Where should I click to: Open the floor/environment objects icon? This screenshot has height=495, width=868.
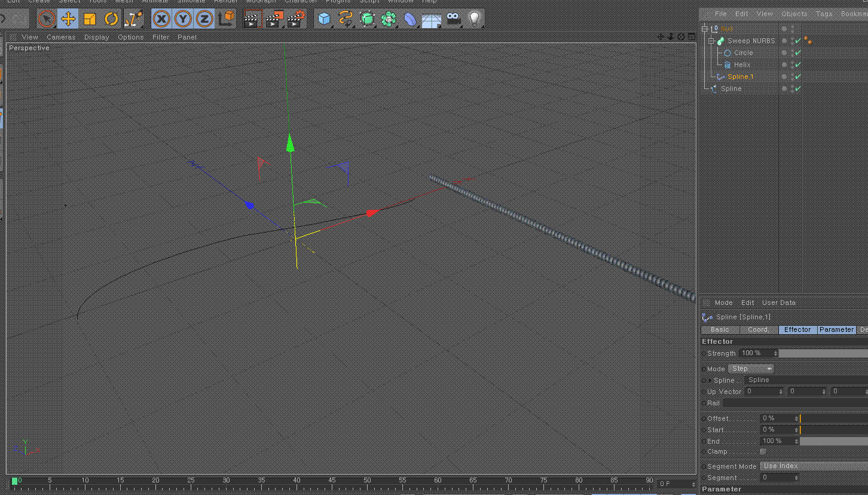[x=432, y=20]
